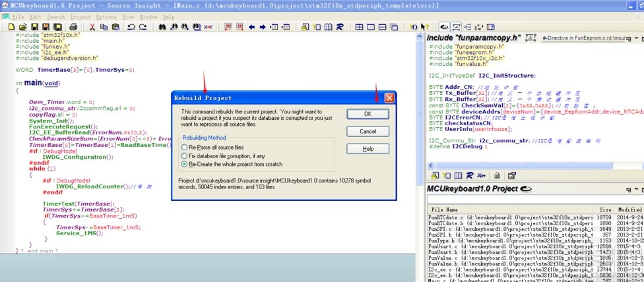This screenshot has width=644, height=282.
Task: Close the Rebuild Project dialog with X
Action: (389, 98)
